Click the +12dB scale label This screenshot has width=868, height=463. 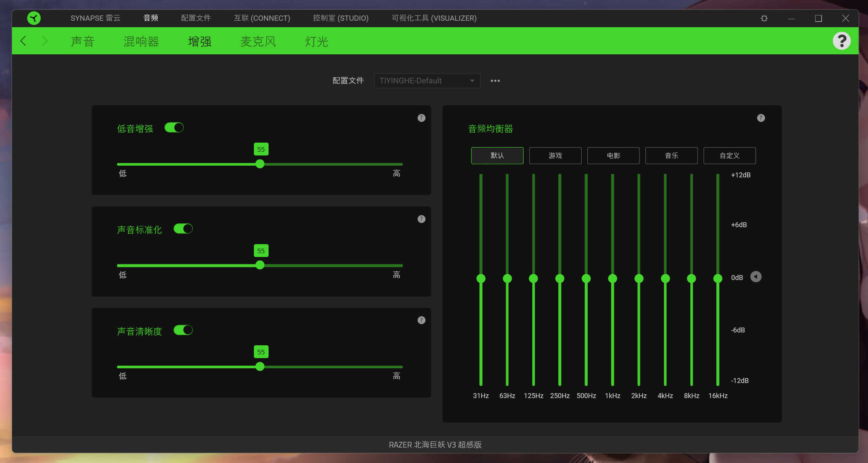pyautogui.click(x=741, y=175)
